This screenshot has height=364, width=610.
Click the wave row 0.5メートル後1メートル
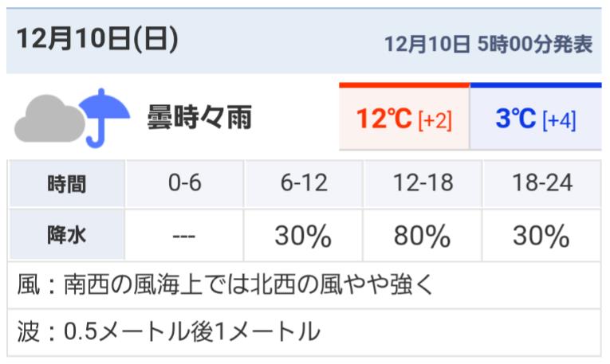304,332
